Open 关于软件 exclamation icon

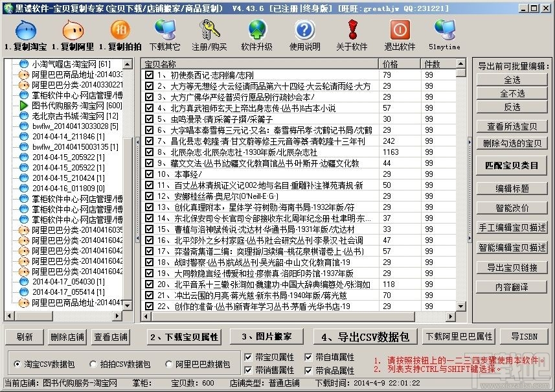[x=352, y=30]
